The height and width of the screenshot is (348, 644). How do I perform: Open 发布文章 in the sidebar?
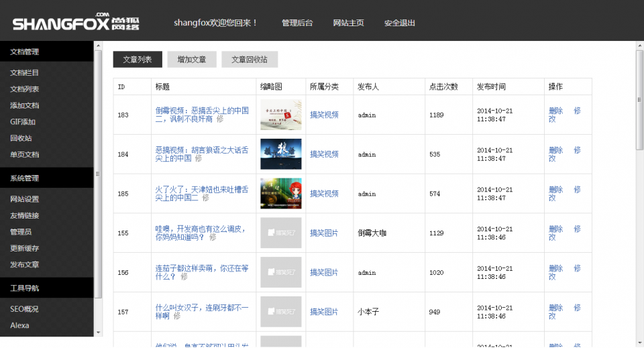pyautogui.click(x=25, y=265)
